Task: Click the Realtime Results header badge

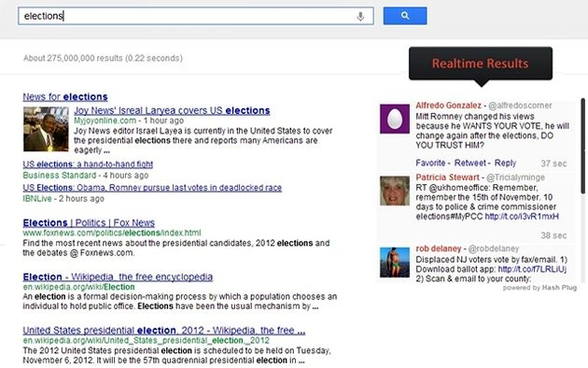Action: click(481, 64)
